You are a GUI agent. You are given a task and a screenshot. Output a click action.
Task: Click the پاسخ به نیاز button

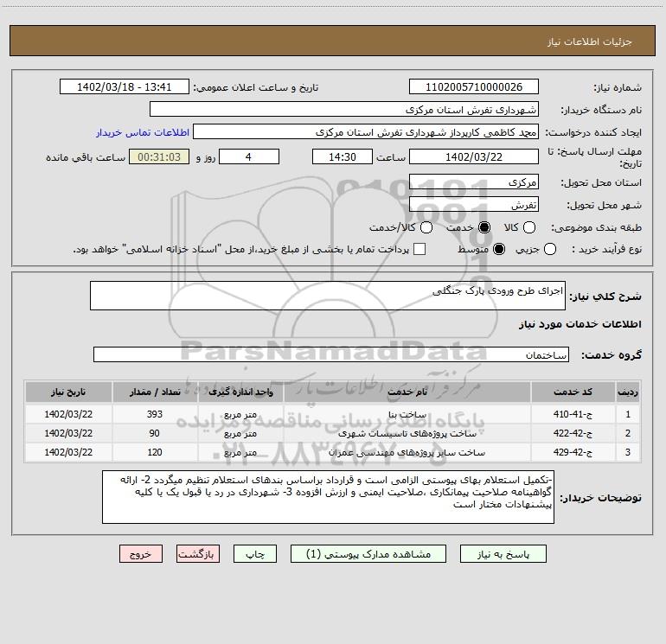tap(503, 554)
